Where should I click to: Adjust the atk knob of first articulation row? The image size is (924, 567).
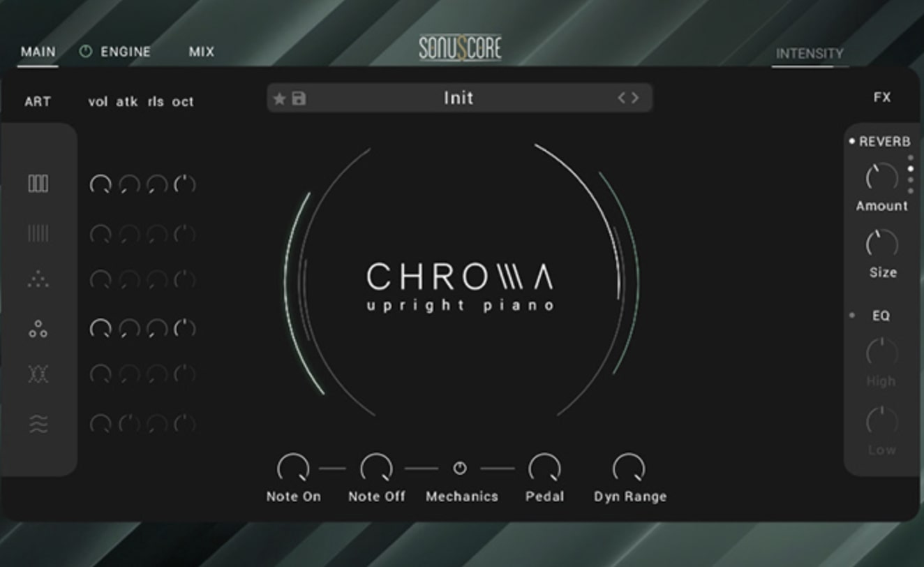129,184
